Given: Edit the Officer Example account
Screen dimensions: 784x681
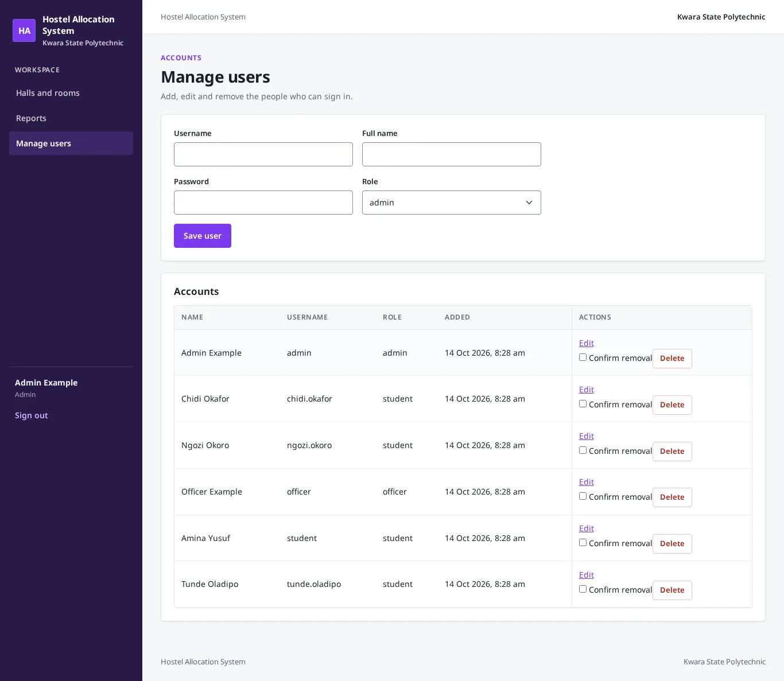Looking at the screenshot, I should point(587,482).
